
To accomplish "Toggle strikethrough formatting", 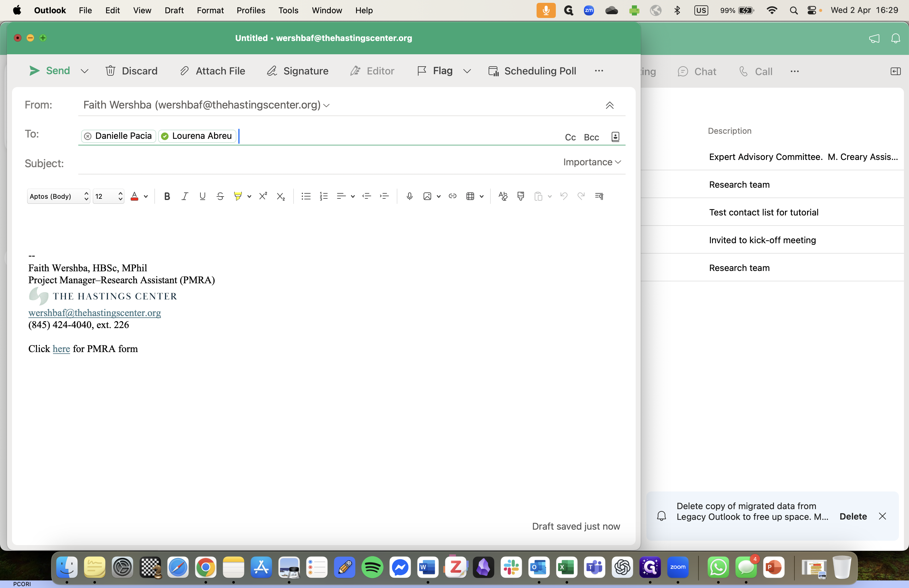I will (x=220, y=196).
